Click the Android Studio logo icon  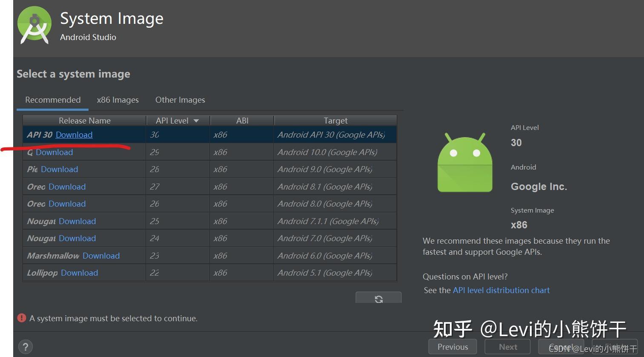34,25
